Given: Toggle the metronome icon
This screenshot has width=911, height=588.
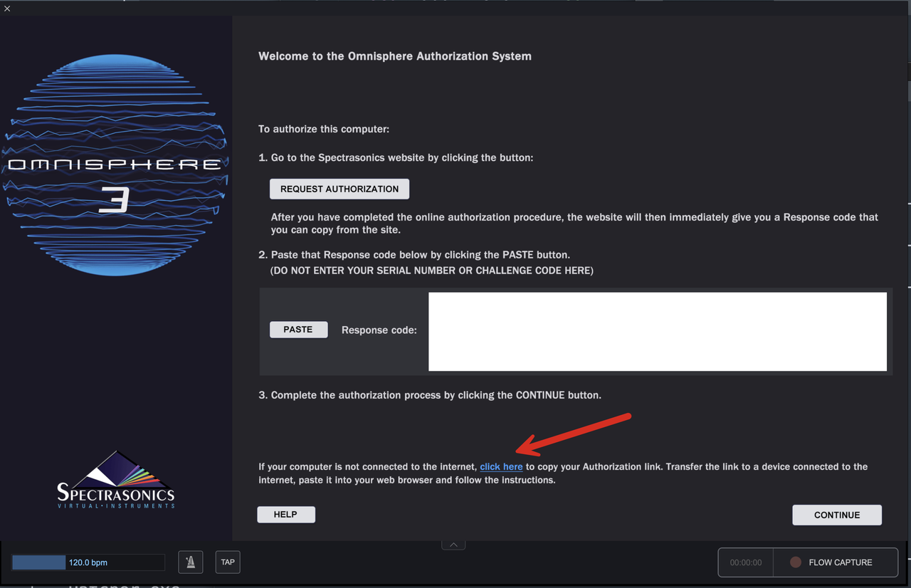Looking at the screenshot, I should (x=190, y=562).
